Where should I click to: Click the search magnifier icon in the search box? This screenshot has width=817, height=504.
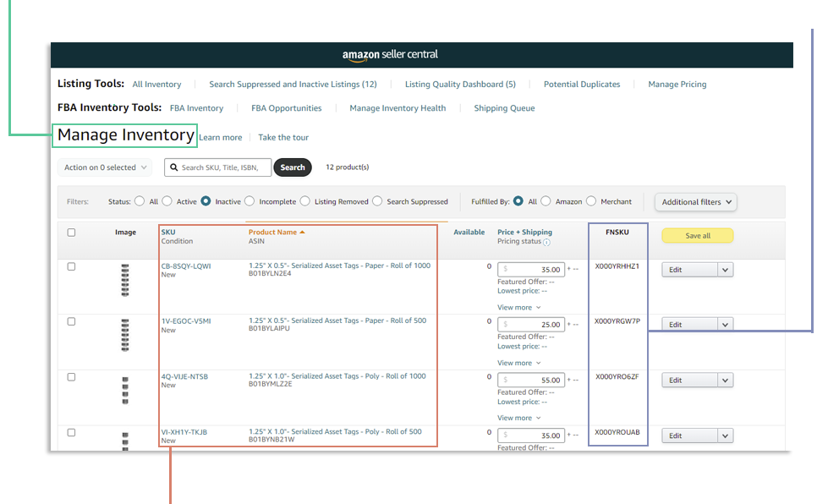(174, 167)
